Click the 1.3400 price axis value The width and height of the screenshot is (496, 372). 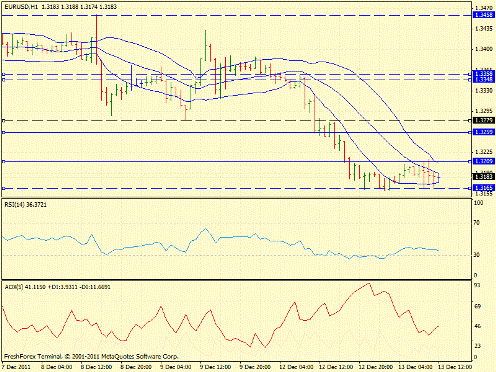pyautogui.click(x=484, y=49)
